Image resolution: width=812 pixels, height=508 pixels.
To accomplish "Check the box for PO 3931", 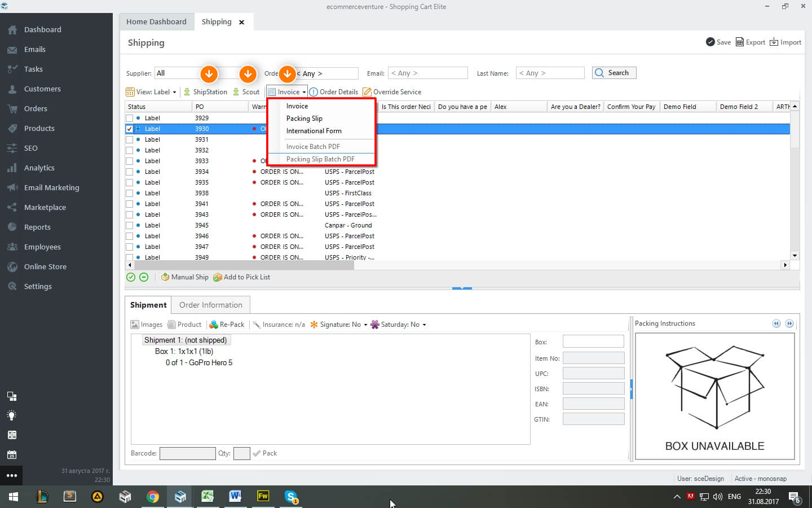I will 130,140.
